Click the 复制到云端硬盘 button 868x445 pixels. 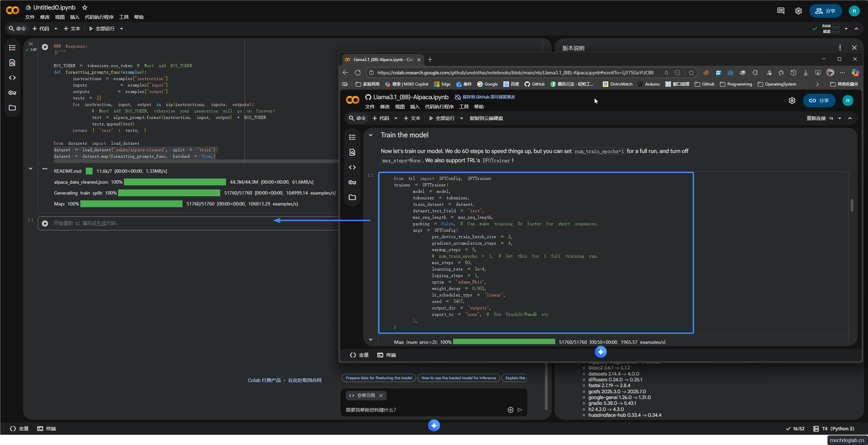(486, 118)
